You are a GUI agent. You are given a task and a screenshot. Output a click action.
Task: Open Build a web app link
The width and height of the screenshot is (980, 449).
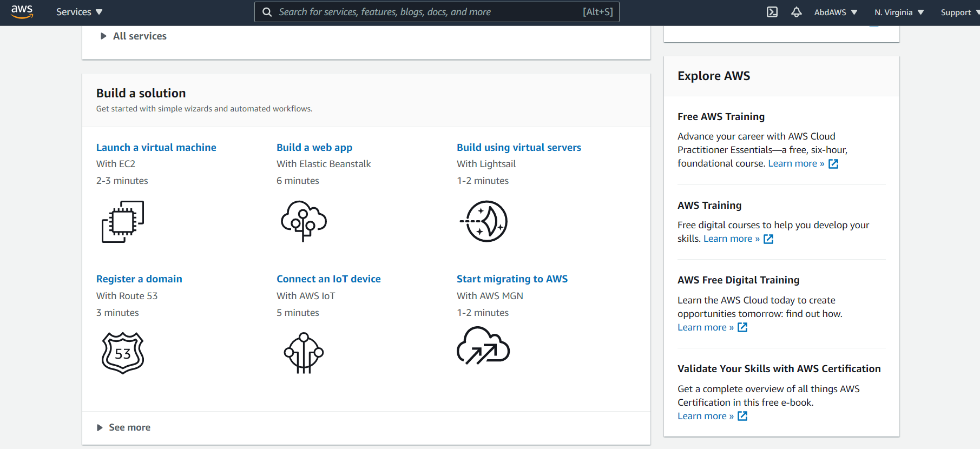tap(314, 147)
